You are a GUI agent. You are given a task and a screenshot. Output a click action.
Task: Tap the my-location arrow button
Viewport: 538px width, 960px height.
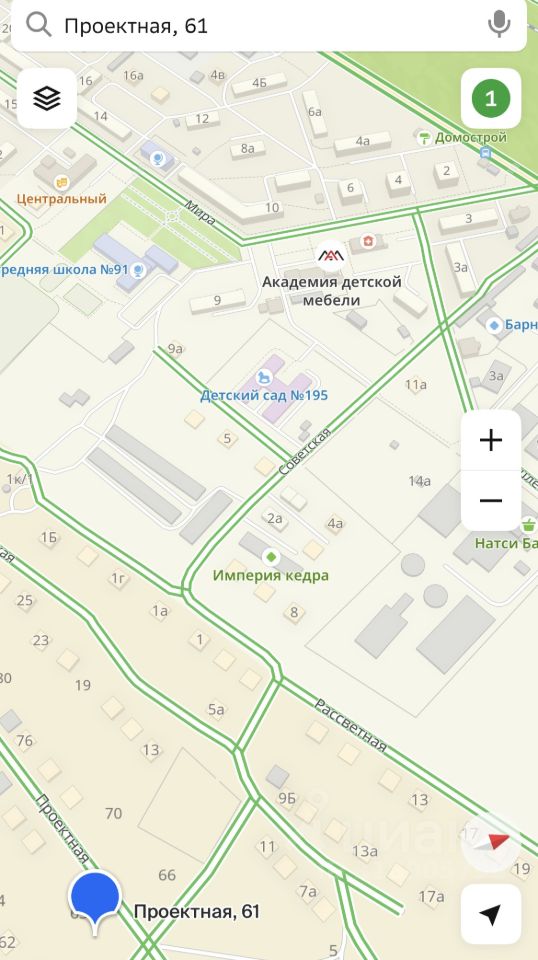tap(491, 914)
